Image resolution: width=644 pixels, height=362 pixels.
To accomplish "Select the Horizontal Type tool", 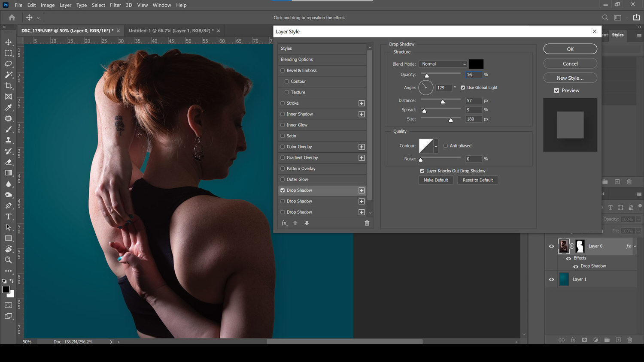I will pyautogui.click(x=8, y=217).
